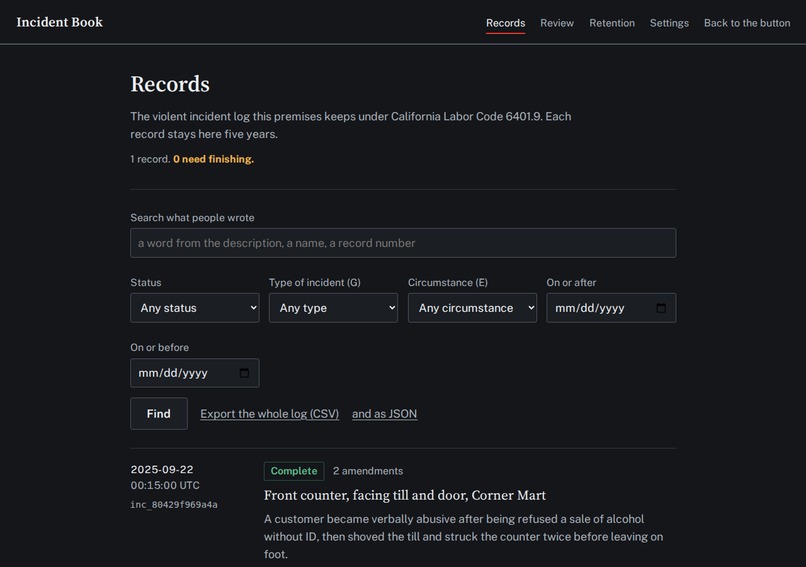The image size is (806, 567).
Task: Open the On or after calendar picker icon
Action: [x=661, y=308]
